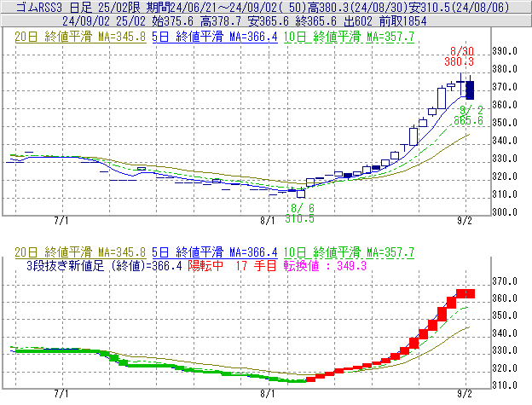
Task: Click lower chart price axis label '370.0'
Action: click(505, 281)
